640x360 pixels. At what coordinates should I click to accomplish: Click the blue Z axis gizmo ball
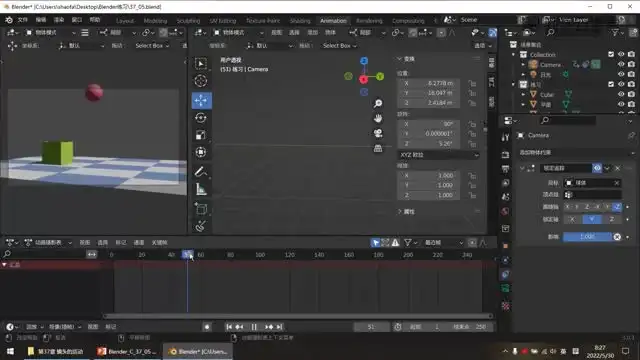[x=364, y=61]
